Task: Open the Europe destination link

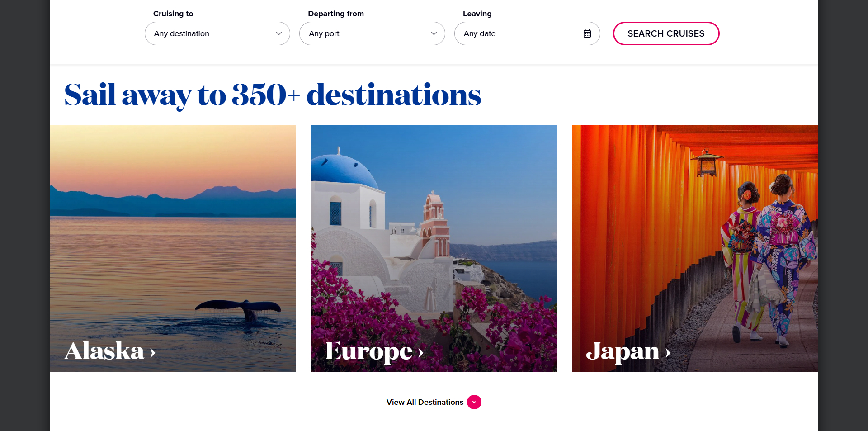Action: click(x=368, y=351)
